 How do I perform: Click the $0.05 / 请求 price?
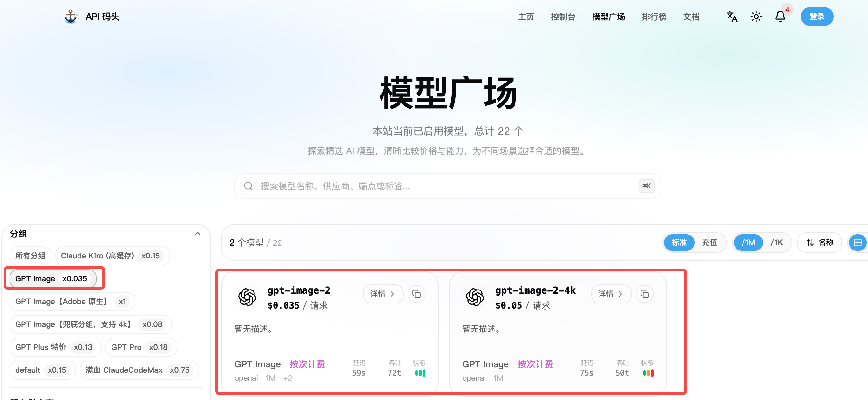click(522, 306)
